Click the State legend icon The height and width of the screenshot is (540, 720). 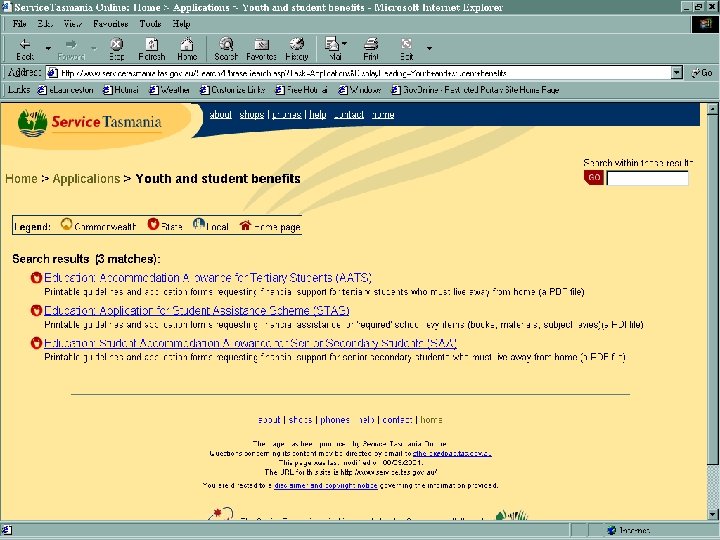coord(153,224)
